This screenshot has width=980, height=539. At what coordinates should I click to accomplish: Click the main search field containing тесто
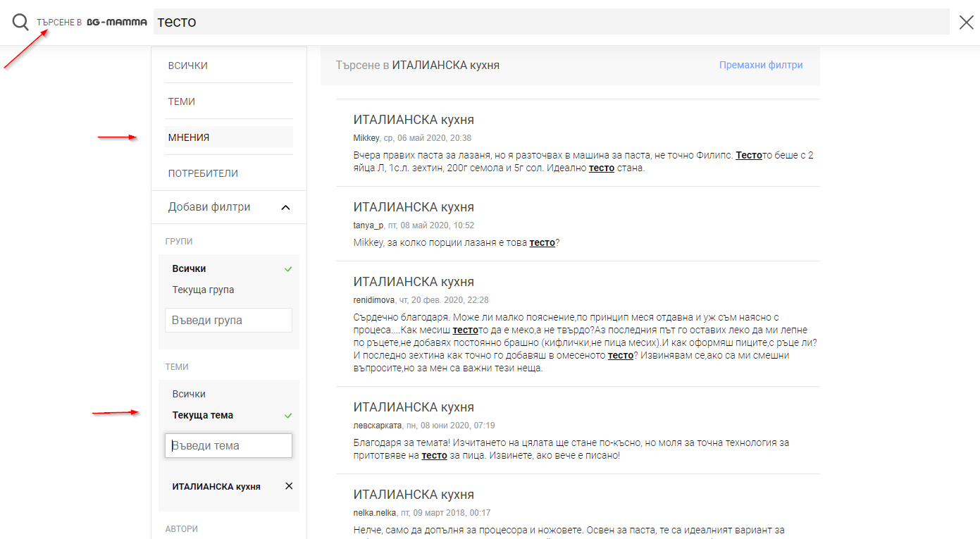pyautogui.click(x=550, y=22)
